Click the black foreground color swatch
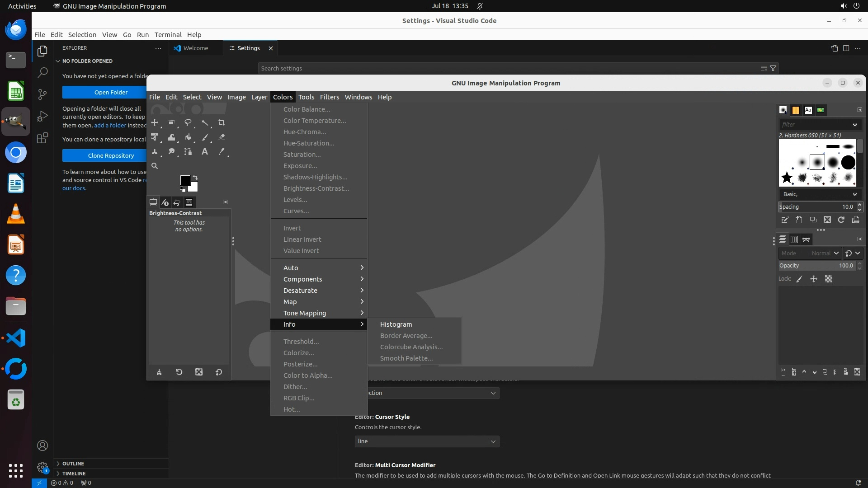 (185, 180)
